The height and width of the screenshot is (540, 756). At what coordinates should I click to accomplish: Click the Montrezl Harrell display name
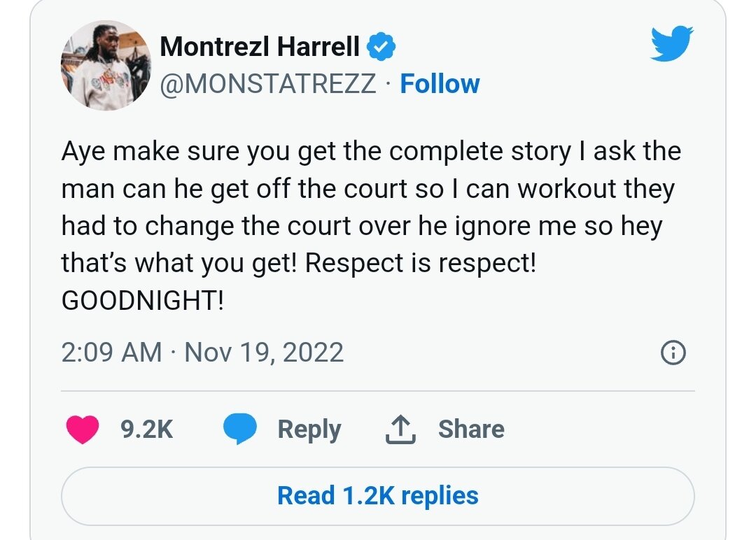point(260,47)
